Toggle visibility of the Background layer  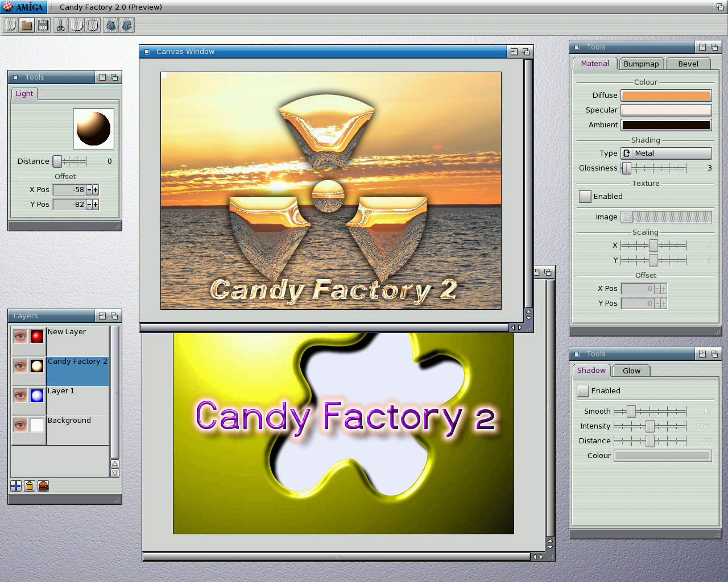click(x=20, y=425)
